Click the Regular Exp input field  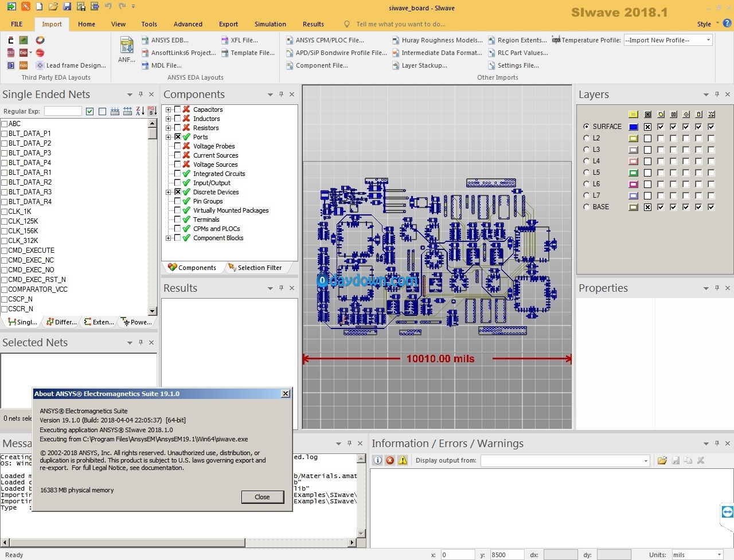[63, 111]
